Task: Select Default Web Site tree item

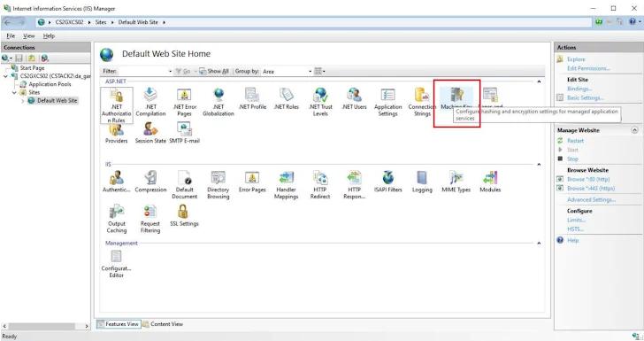Action: (x=57, y=101)
